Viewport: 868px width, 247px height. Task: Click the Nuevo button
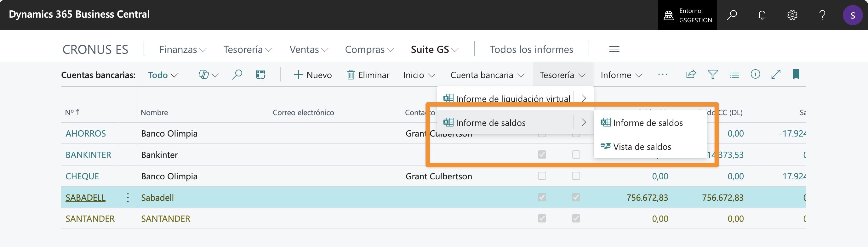coord(312,75)
